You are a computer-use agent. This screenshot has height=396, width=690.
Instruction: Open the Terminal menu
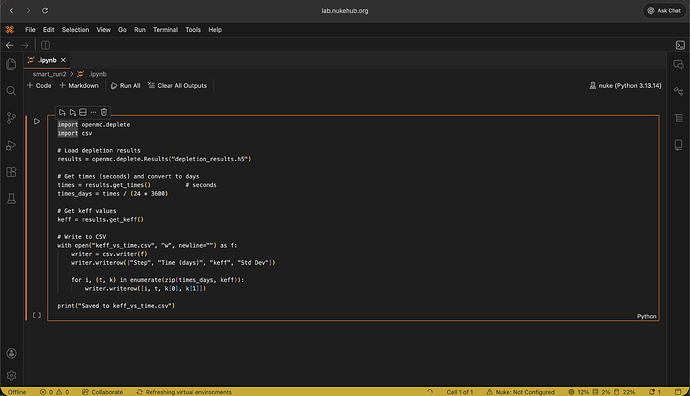165,30
